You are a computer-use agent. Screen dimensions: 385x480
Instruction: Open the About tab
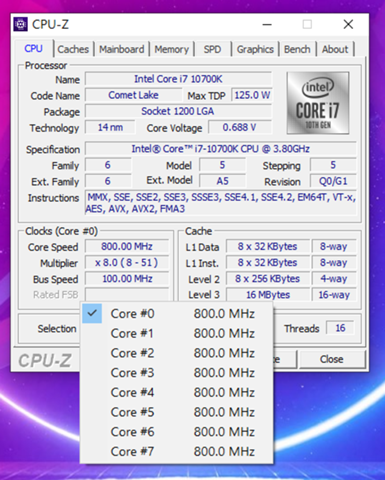tap(335, 49)
